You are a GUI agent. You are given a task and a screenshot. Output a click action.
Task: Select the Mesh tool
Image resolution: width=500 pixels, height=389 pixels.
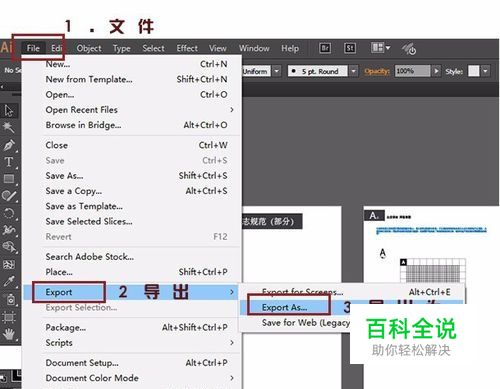coord(9,265)
